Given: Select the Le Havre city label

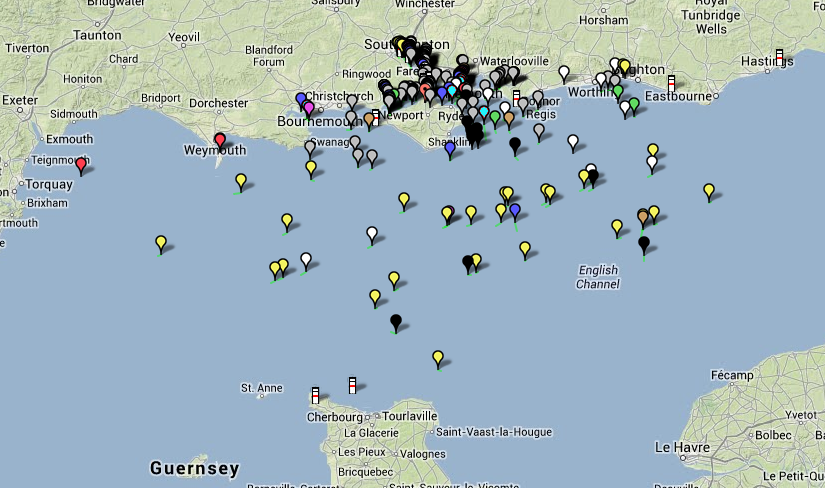Looking at the screenshot, I should [682, 447].
